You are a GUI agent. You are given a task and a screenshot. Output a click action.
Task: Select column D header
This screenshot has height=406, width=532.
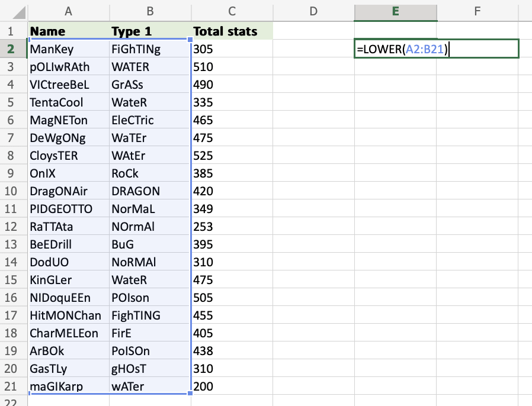(x=313, y=11)
